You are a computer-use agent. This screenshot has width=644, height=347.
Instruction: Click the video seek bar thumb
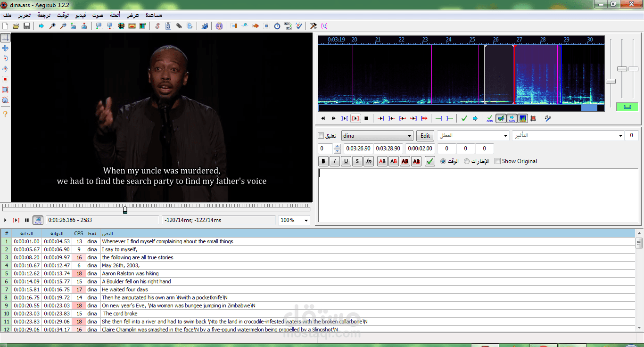coord(125,209)
